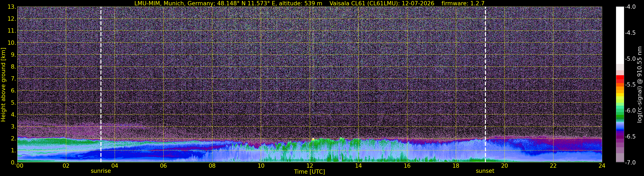The width and height of the screenshot is (644, 176).
Task: Click the '00' time axis tick label
Action: point(20,166)
